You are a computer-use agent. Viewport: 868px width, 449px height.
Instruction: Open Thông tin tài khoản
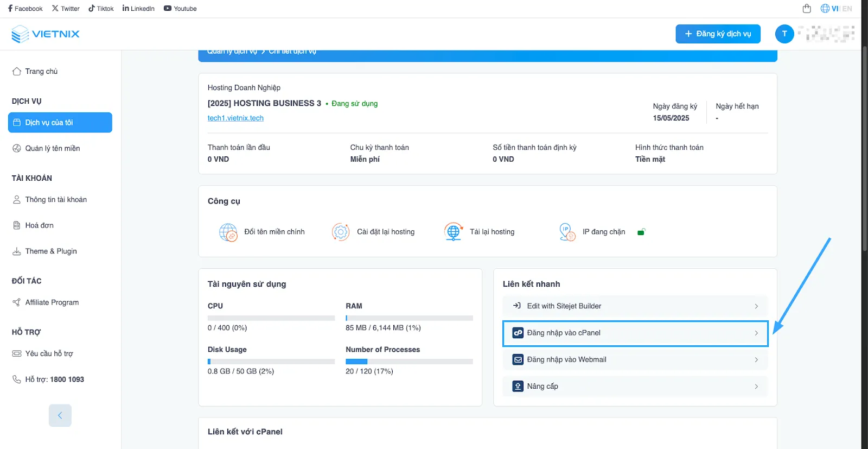pyautogui.click(x=56, y=199)
